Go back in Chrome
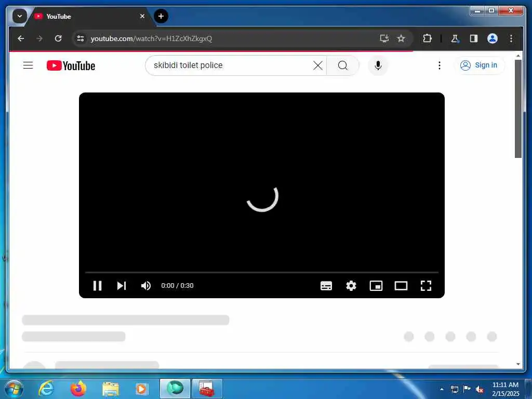This screenshot has width=532, height=399. (x=21, y=38)
